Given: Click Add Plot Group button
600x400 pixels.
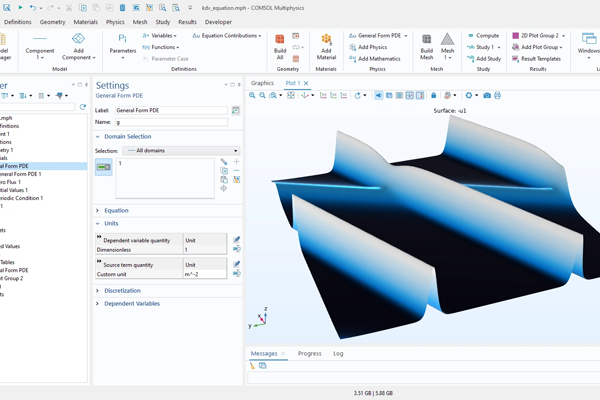Looking at the screenshot, I should [x=537, y=47].
